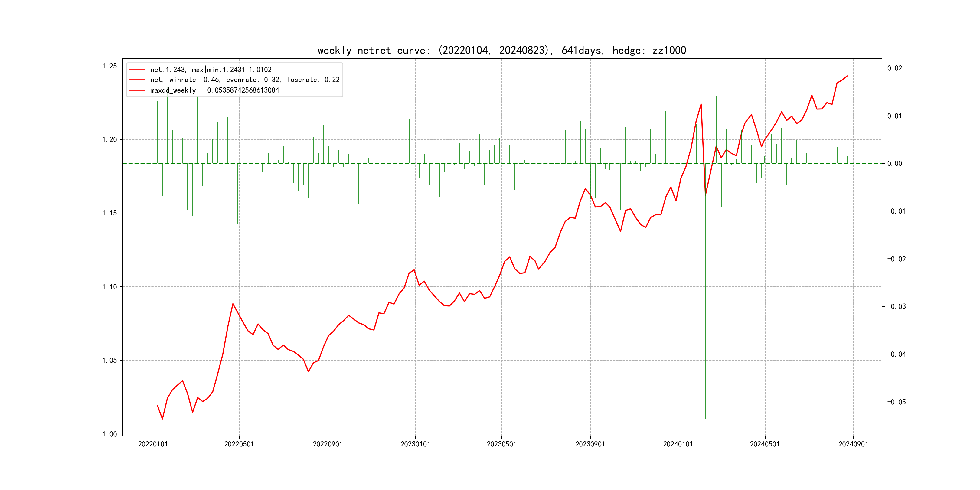The image size is (980, 490).
Task: Click the 20230501 x-axis date label
Action: pyautogui.click(x=501, y=444)
